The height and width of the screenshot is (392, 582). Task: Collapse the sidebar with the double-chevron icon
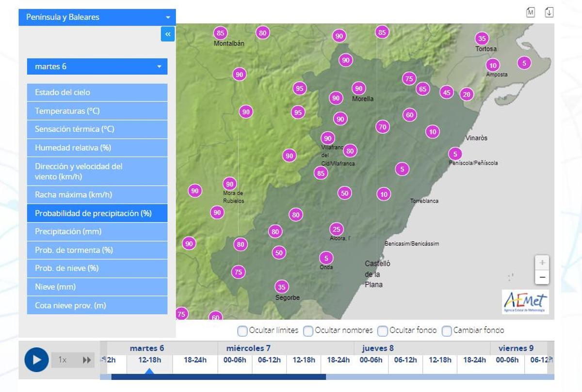[x=167, y=34]
